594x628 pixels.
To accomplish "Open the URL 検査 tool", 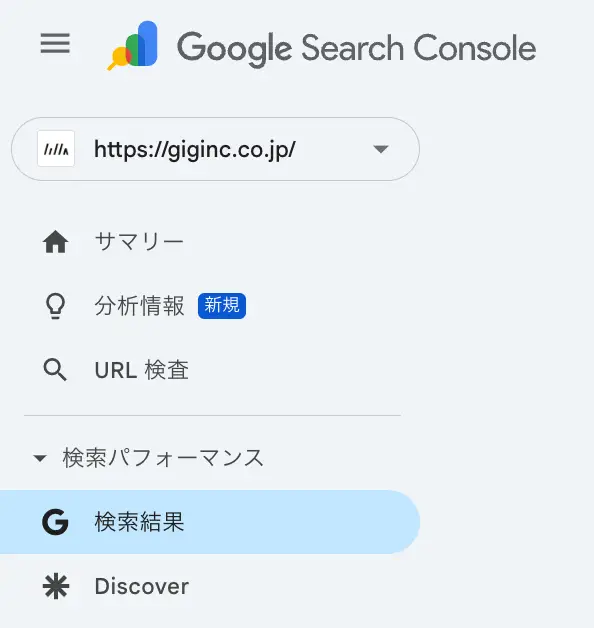I will click(141, 370).
